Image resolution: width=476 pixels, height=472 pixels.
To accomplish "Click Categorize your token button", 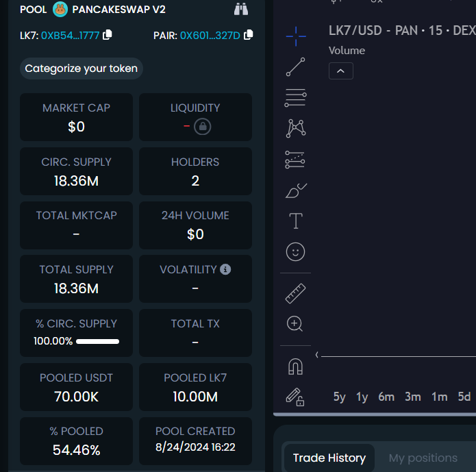I will tap(82, 69).
